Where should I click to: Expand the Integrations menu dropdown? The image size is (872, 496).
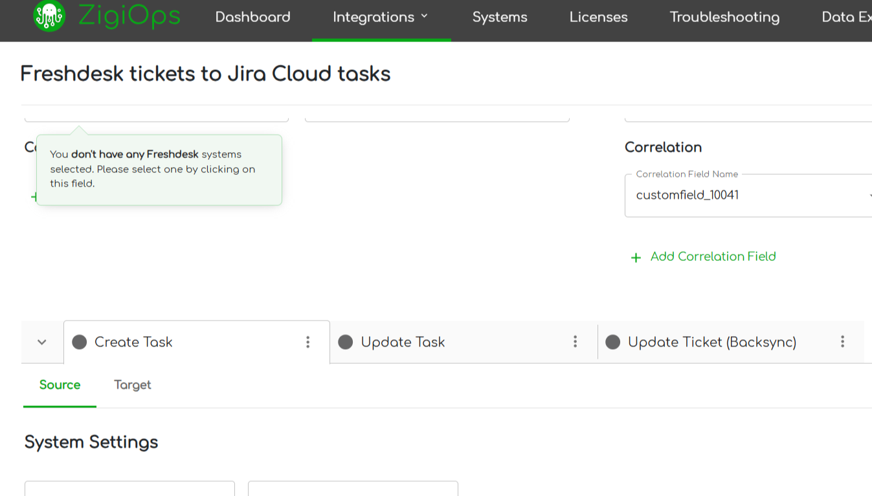tap(380, 17)
